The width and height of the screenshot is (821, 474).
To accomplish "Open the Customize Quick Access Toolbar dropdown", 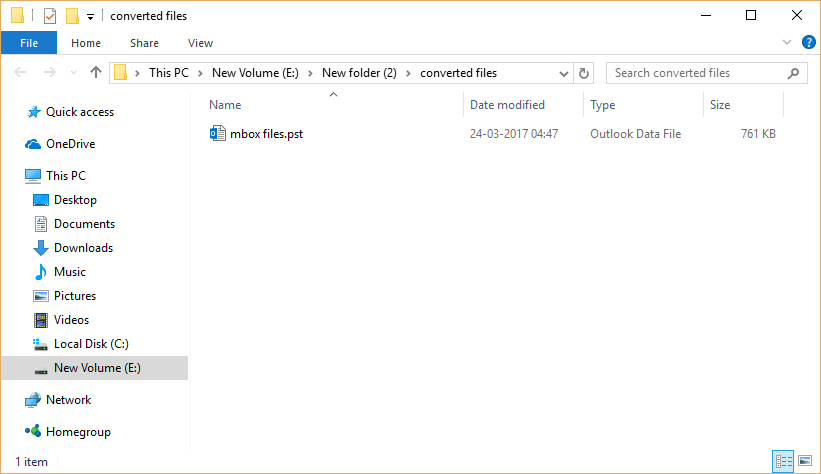I will click(x=90, y=17).
